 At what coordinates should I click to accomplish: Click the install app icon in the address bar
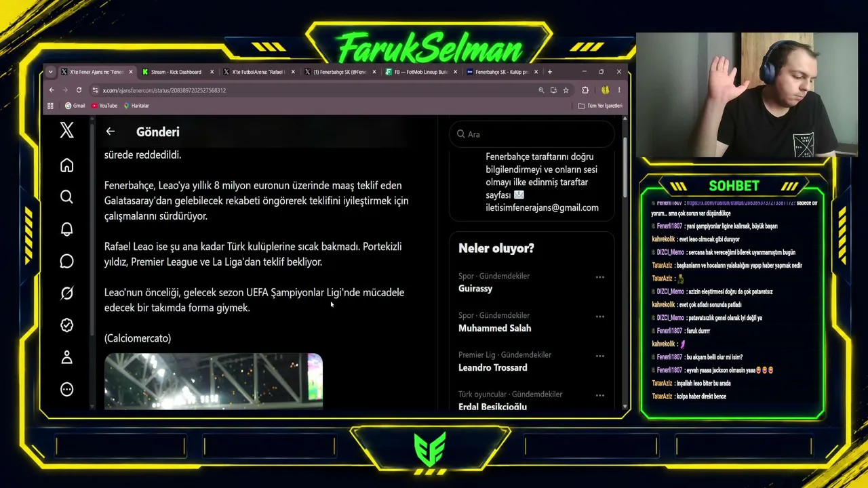pyautogui.click(x=553, y=90)
